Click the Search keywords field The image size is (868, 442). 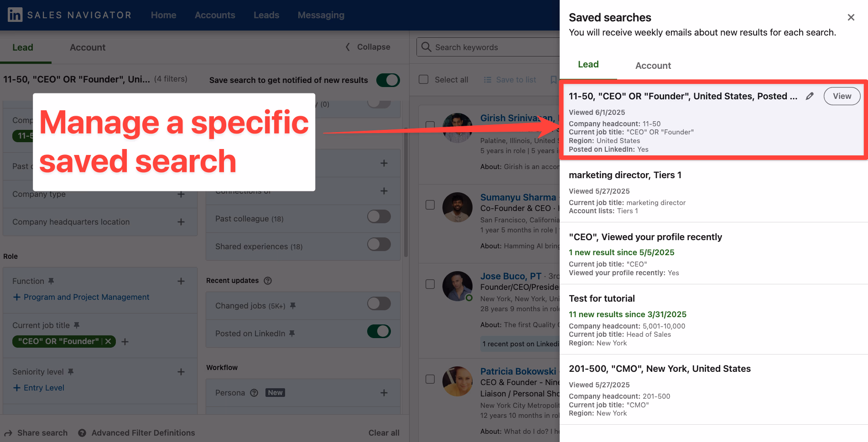488,47
